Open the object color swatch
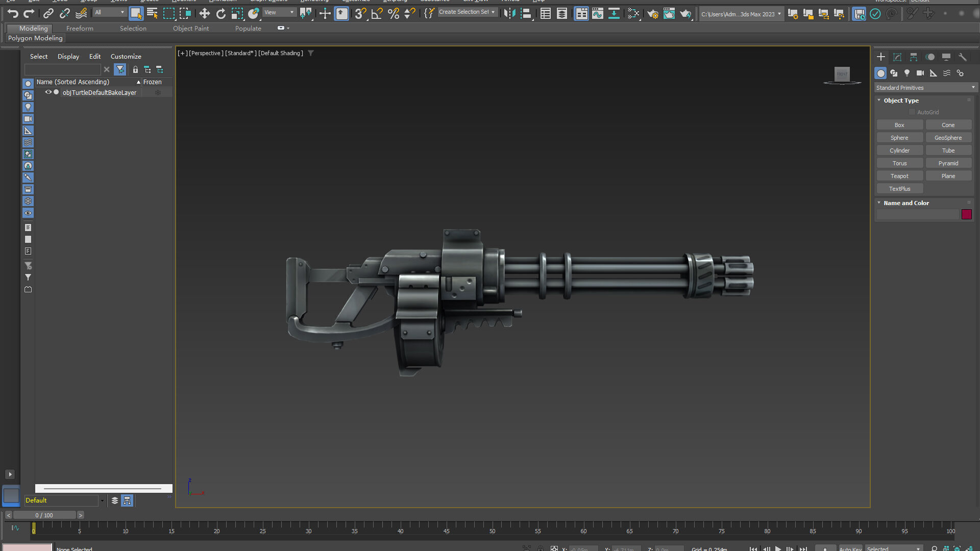980x551 pixels. pos(966,214)
